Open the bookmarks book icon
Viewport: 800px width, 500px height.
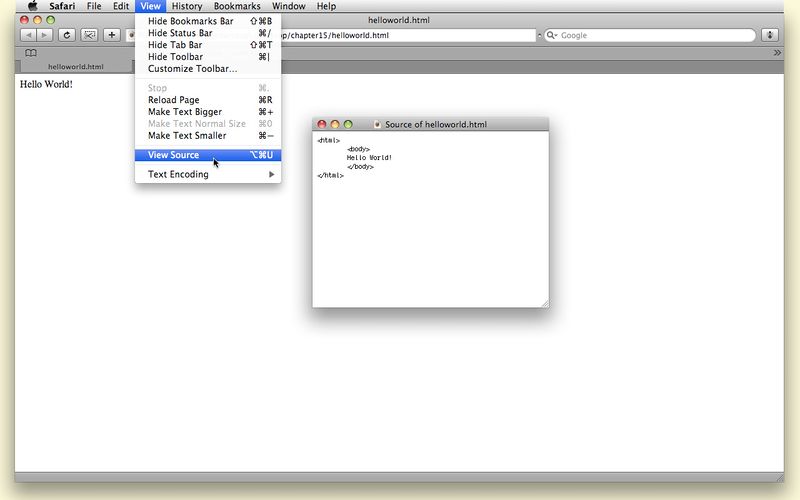click(31, 52)
